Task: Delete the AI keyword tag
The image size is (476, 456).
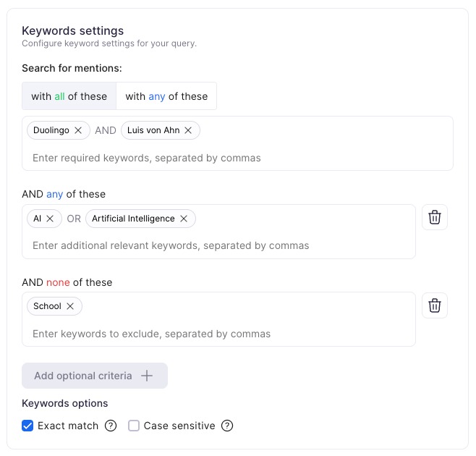Action: (51, 219)
